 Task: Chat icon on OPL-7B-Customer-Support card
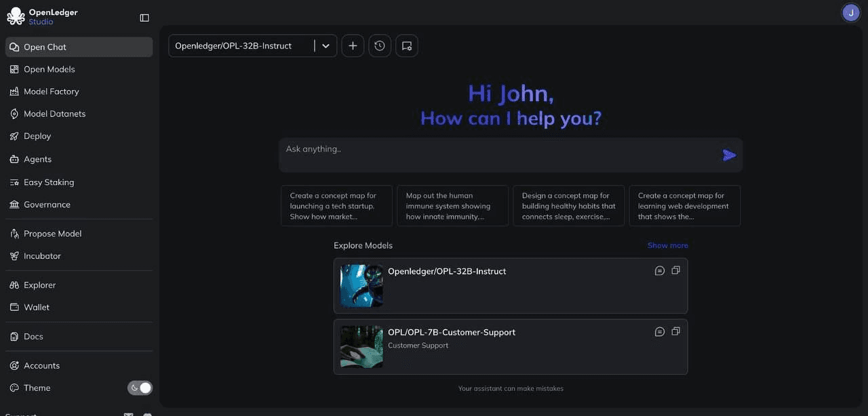[659, 332]
